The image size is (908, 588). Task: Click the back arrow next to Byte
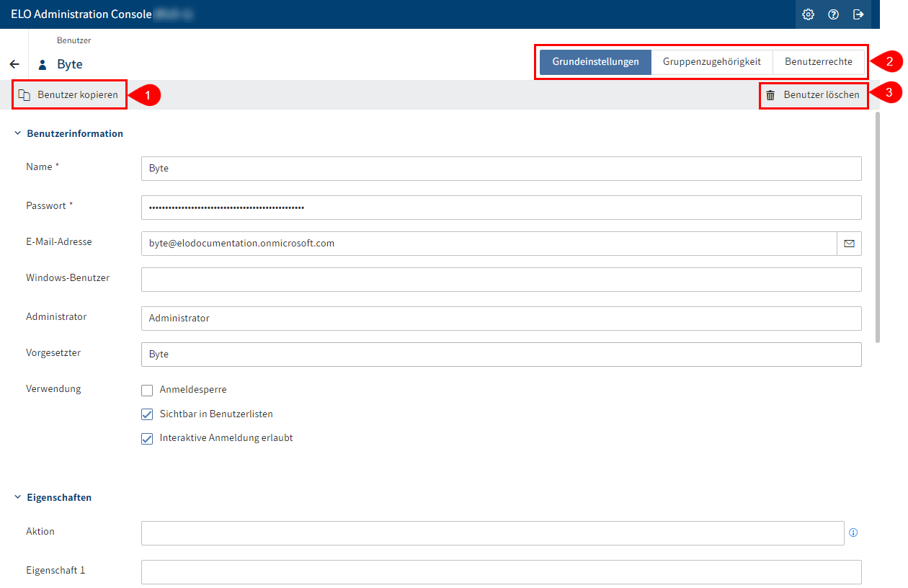coord(14,63)
